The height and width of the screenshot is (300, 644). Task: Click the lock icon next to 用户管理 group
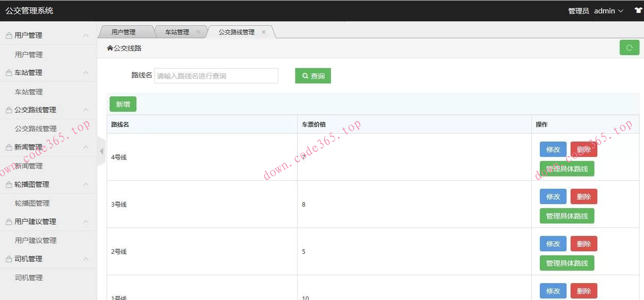click(8, 35)
